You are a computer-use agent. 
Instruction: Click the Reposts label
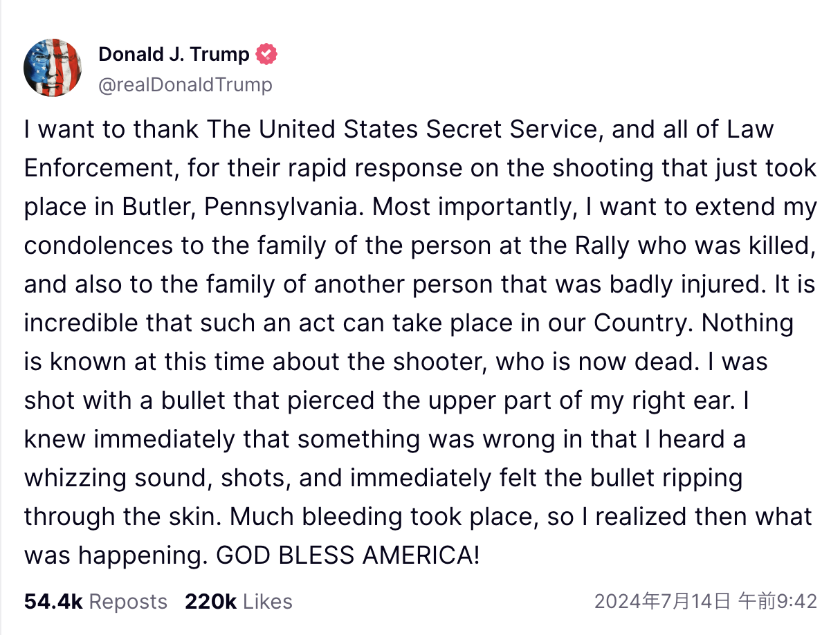click(128, 602)
